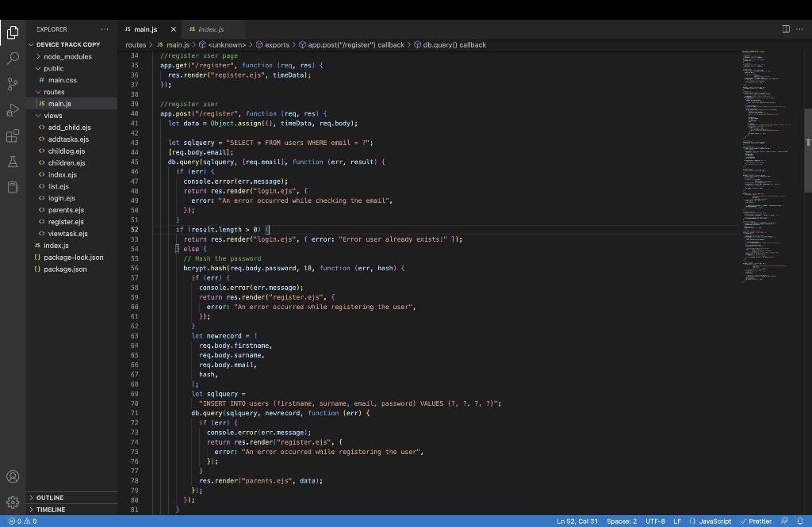Change Spaces: 2 indentation setting
Image resolution: width=812 pixels, height=527 pixels.
(622, 521)
